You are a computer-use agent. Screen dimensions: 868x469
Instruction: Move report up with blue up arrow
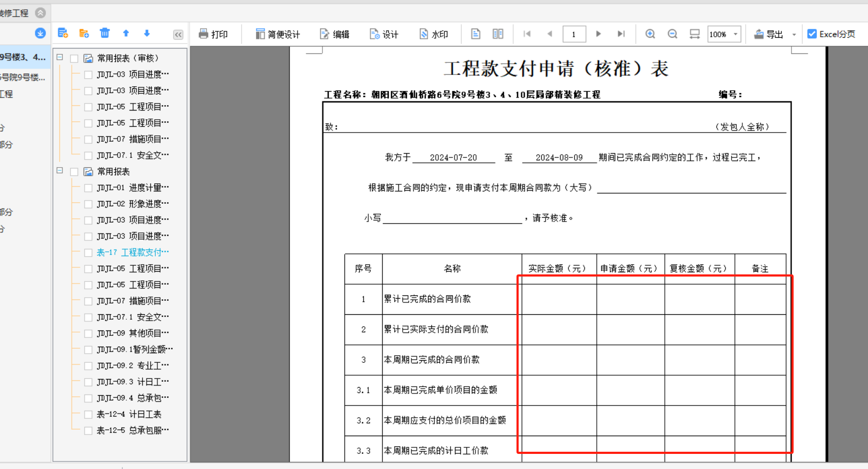point(126,33)
